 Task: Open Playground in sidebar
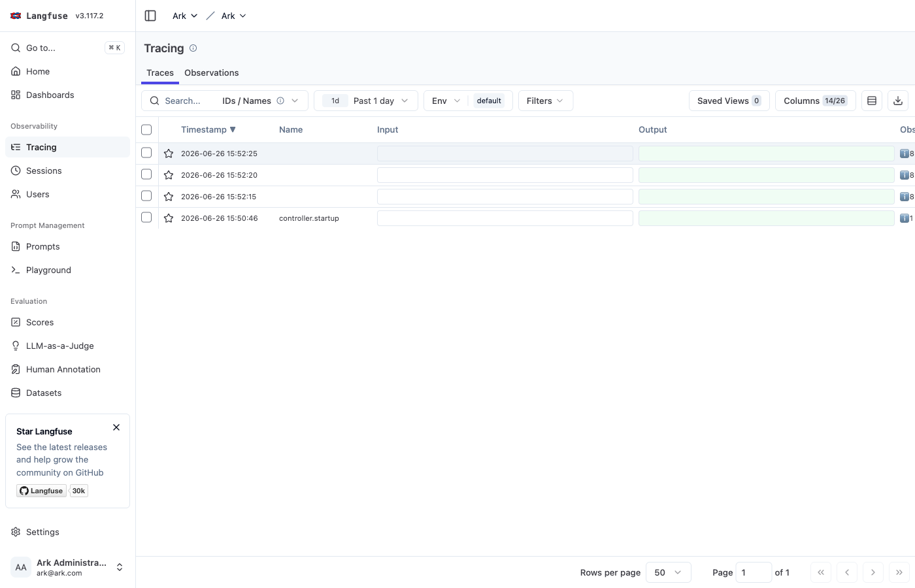pyautogui.click(x=68, y=270)
